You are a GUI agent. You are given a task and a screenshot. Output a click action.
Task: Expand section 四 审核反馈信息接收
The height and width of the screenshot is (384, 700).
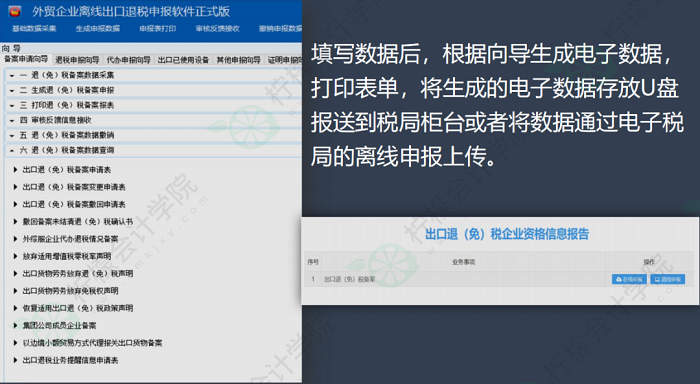pyautogui.click(x=153, y=120)
